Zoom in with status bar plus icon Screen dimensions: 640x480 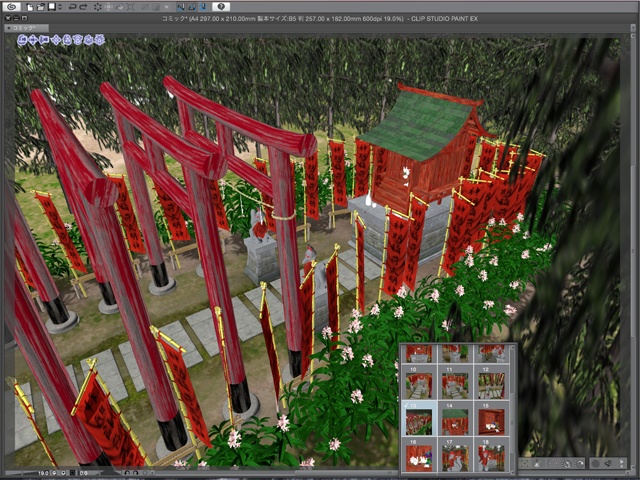(x=63, y=473)
